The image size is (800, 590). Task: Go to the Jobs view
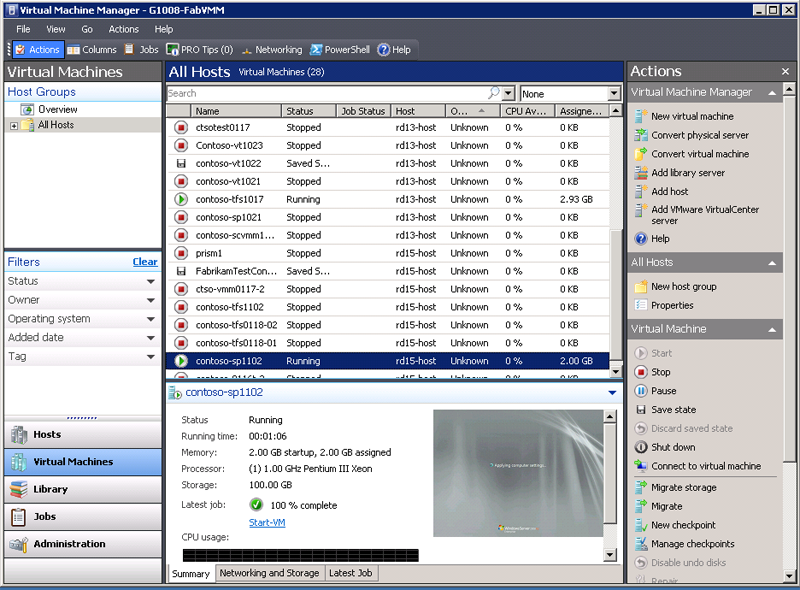point(83,517)
